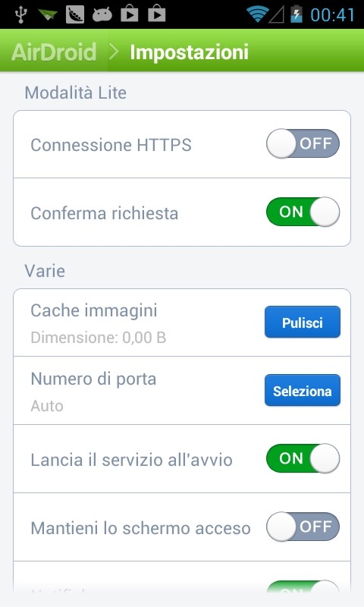The width and height of the screenshot is (364, 607).
Task: Tap the charging battery icon
Action: 297,14
